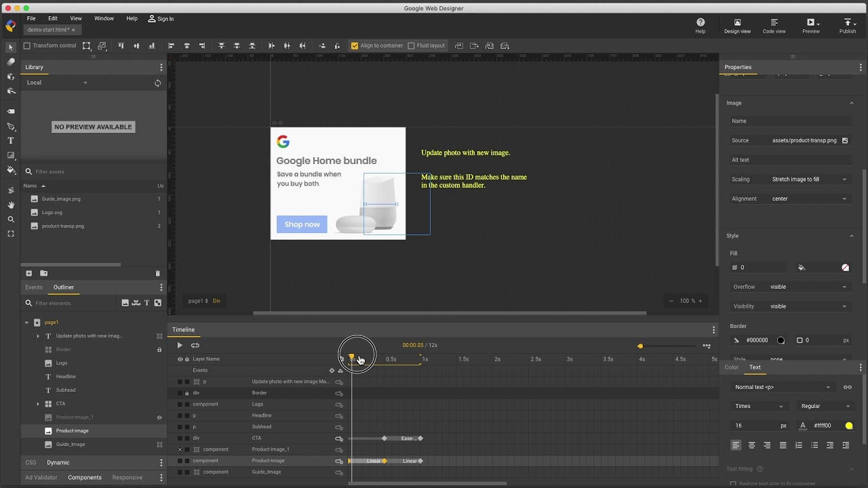
Task: Select the Pen tool
Action: pos(10,127)
